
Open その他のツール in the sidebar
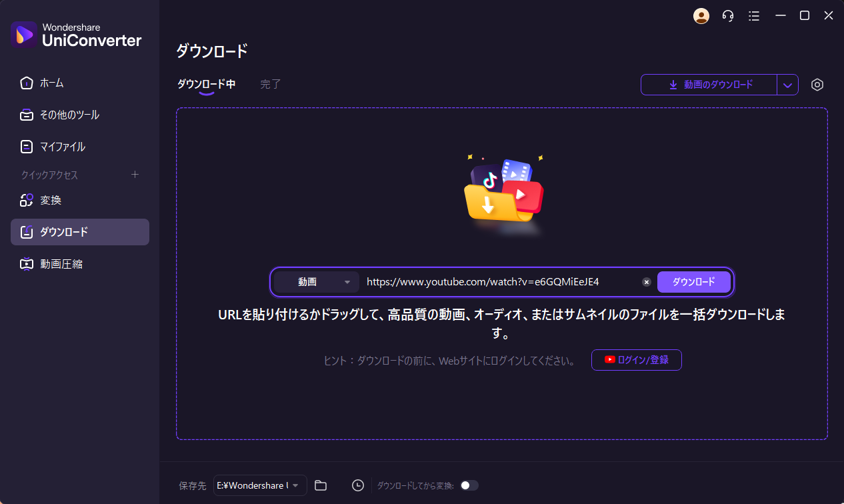(x=80, y=115)
